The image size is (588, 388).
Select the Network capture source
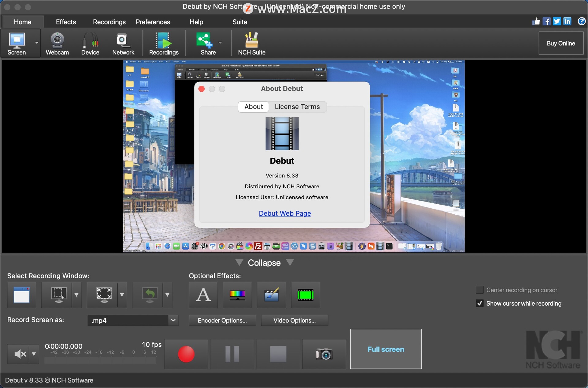[x=123, y=43]
